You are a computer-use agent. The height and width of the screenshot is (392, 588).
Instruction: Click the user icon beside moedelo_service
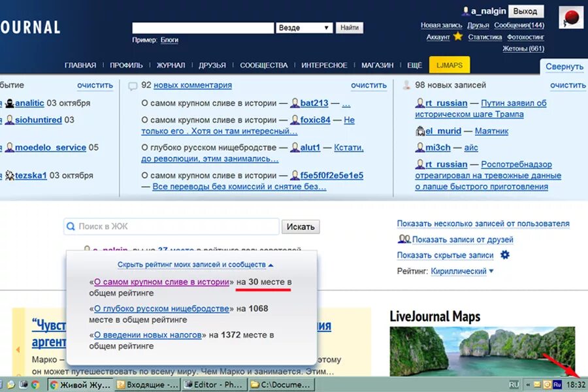click(10, 148)
